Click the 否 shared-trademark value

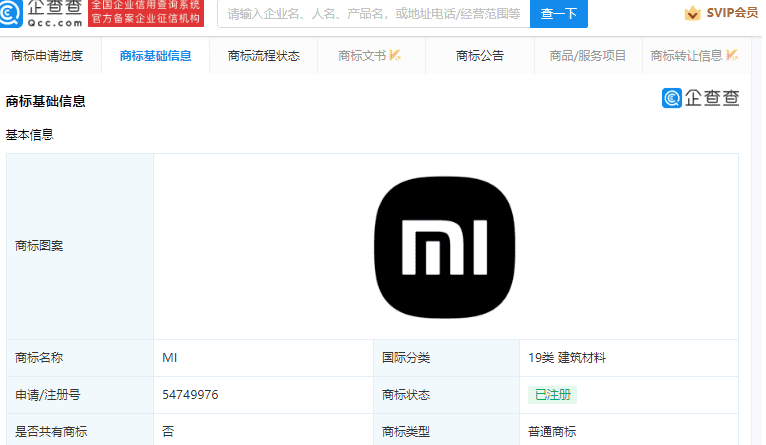coord(168,432)
